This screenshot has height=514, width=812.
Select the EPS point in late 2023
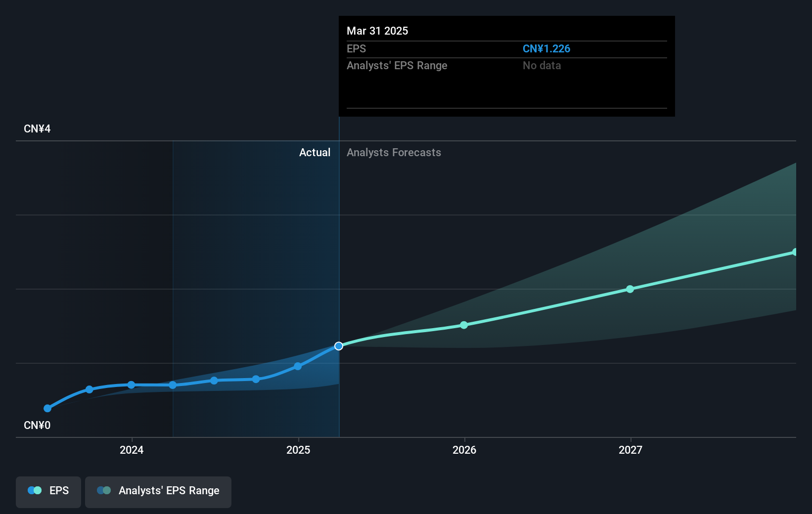89,389
